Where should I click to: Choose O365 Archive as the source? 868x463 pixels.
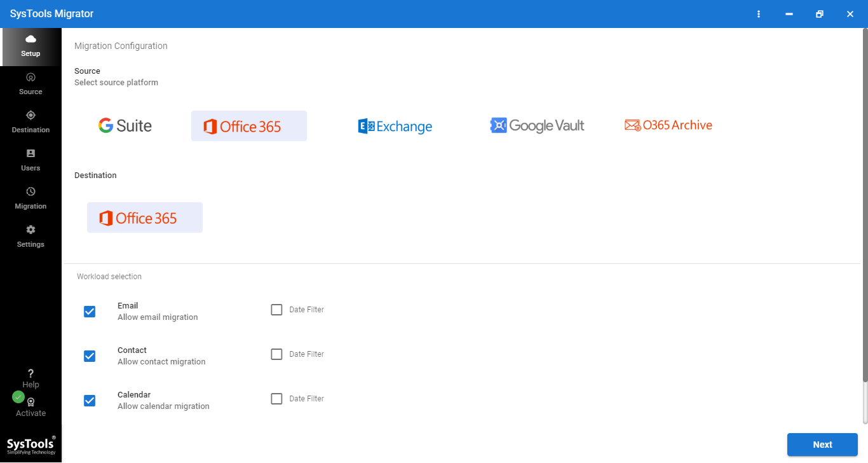click(668, 125)
